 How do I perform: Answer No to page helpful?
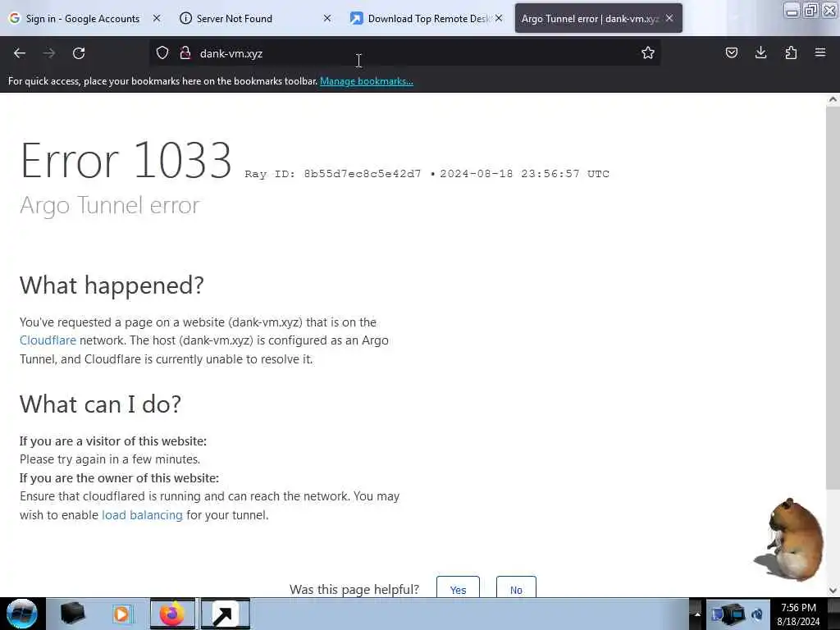(516, 587)
